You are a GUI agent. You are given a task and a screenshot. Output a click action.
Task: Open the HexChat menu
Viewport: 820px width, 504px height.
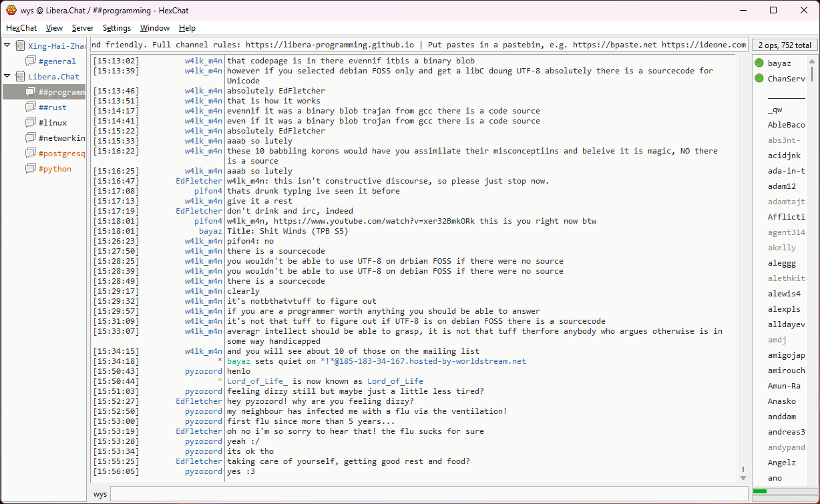(21, 28)
